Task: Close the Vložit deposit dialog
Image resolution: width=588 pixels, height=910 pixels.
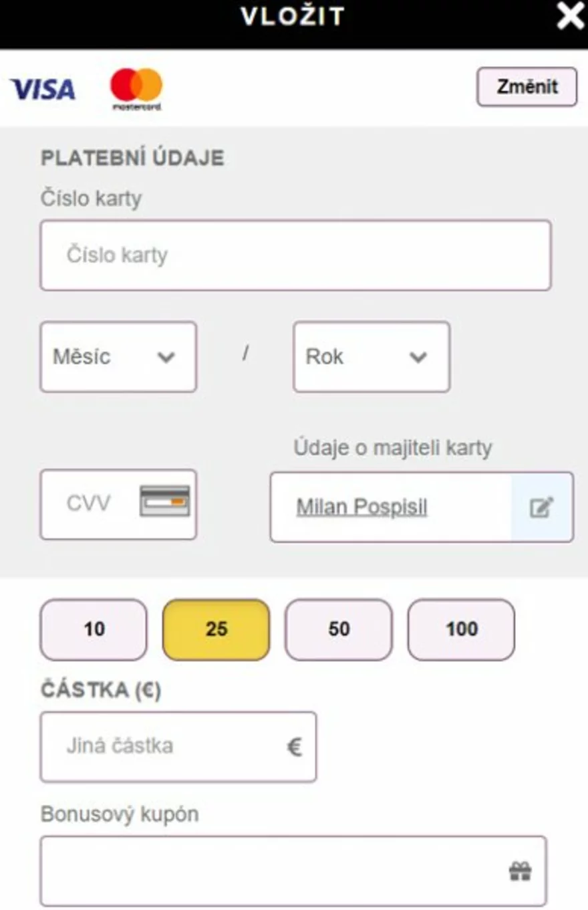Action: tap(570, 16)
